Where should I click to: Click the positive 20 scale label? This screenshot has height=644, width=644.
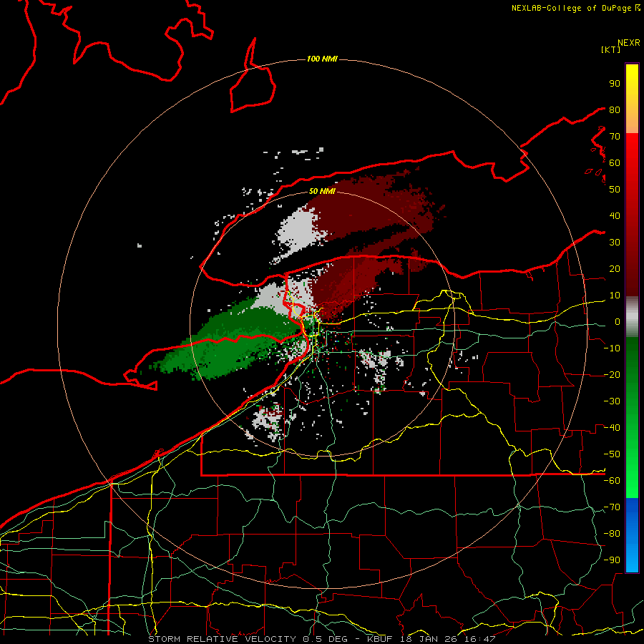[x=615, y=268]
